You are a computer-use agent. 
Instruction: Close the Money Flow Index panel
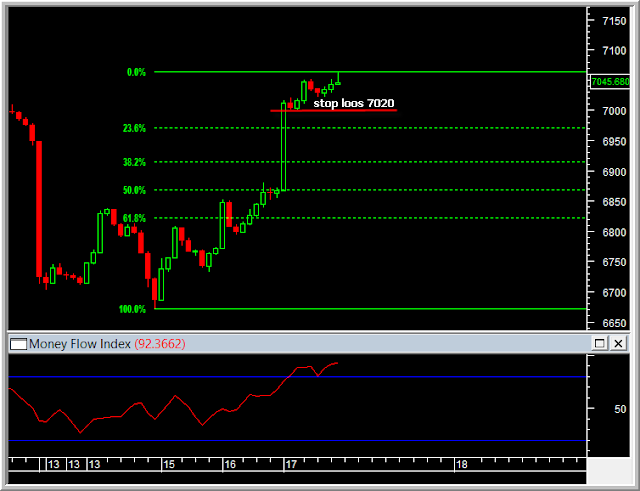tap(618, 344)
